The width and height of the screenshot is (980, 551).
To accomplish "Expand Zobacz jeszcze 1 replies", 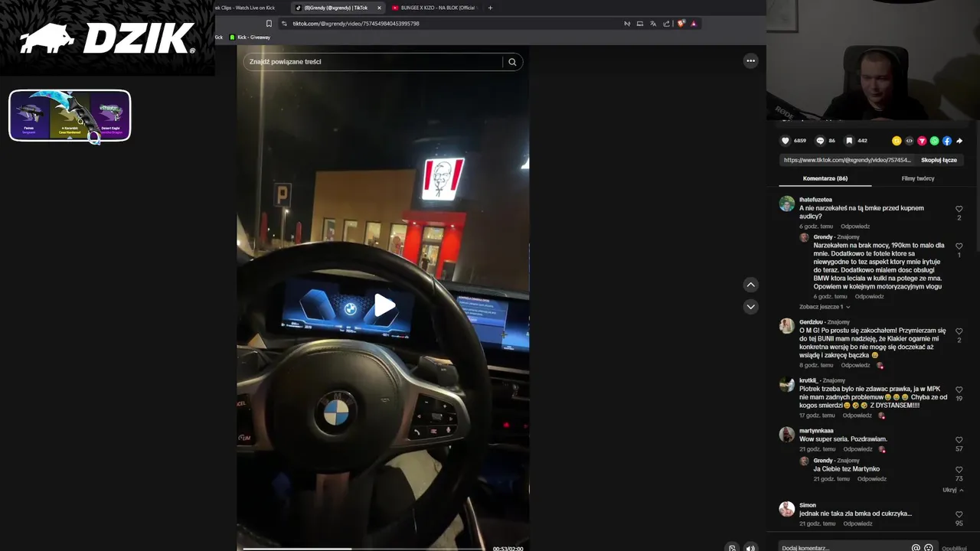I will click(x=825, y=307).
